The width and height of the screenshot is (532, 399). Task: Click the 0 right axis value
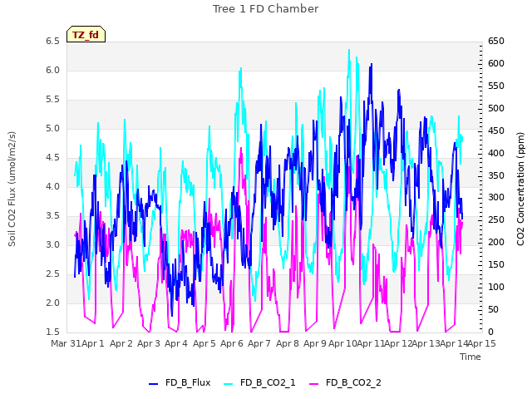(490, 332)
